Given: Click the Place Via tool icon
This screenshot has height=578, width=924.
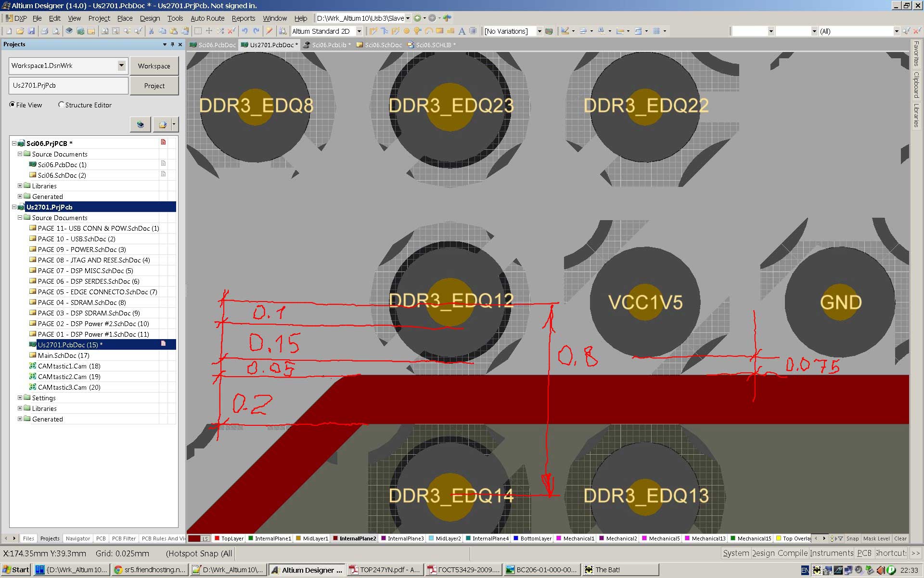Looking at the screenshot, I should (x=417, y=31).
